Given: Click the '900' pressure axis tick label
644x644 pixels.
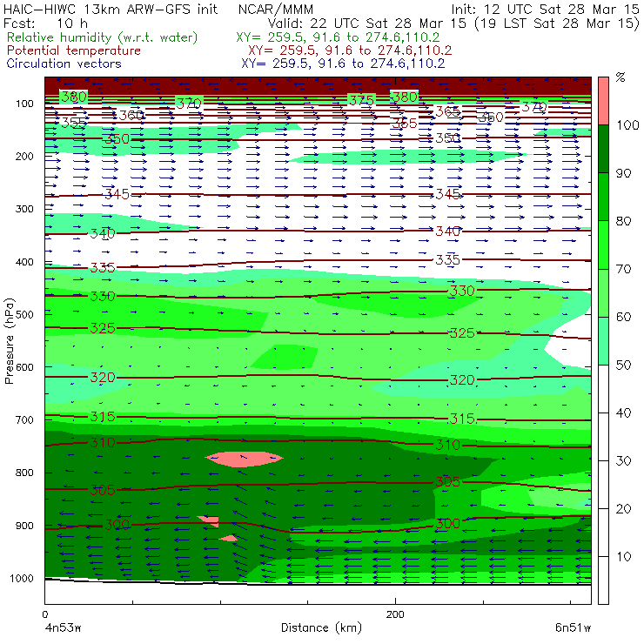Looking at the screenshot, I should coord(24,526).
